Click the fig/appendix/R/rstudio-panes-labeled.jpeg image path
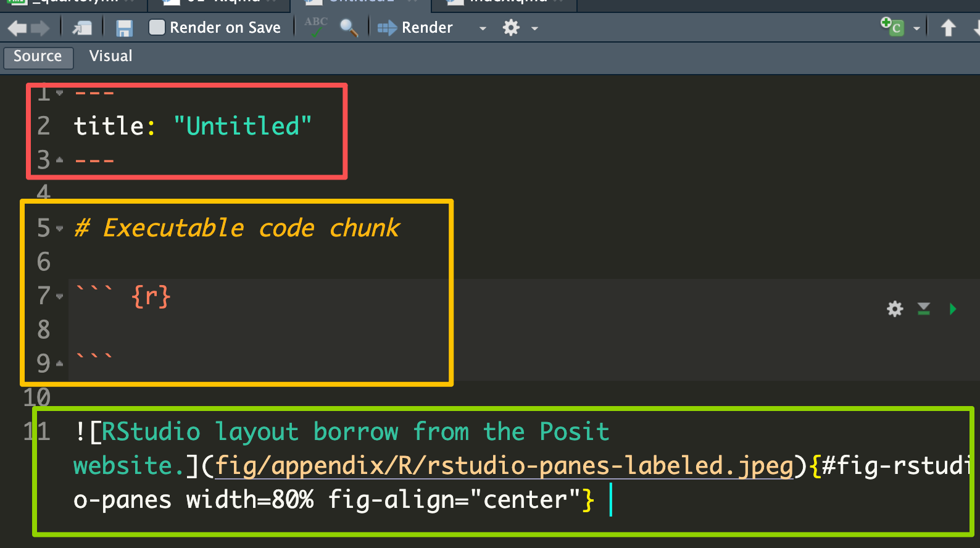The image size is (980, 548). tap(504, 466)
